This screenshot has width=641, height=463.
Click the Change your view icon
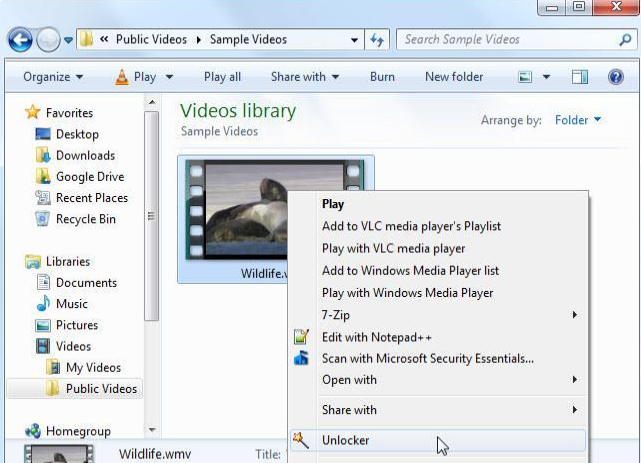click(x=525, y=77)
